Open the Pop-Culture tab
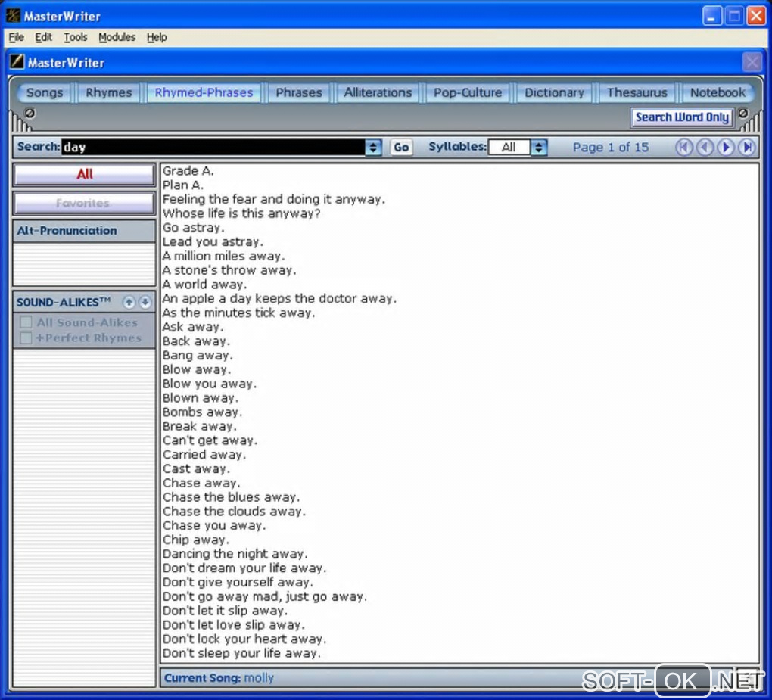Screen dimensions: 772x700 [468, 92]
